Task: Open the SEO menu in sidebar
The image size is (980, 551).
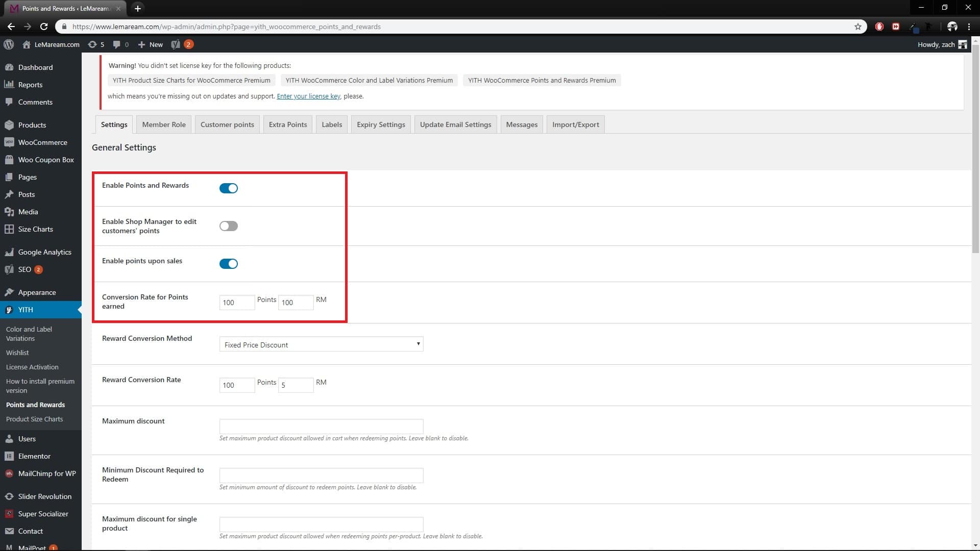Action: click(41, 269)
